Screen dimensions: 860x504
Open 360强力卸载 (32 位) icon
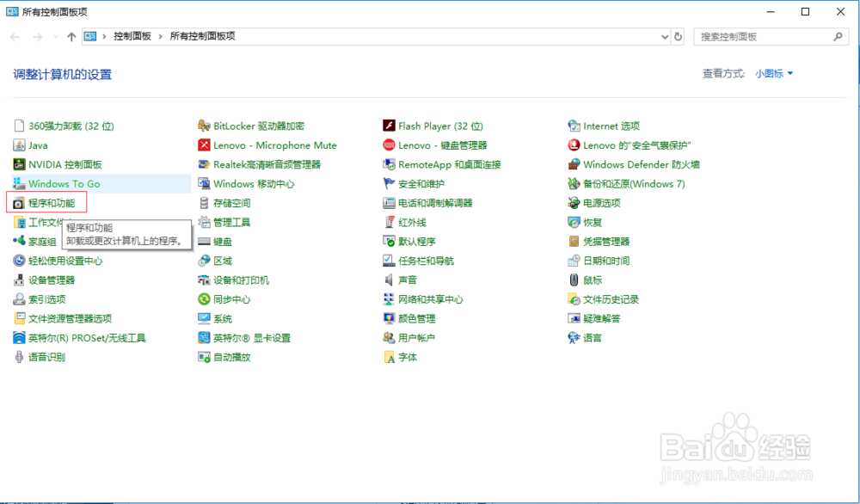(x=19, y=126)
